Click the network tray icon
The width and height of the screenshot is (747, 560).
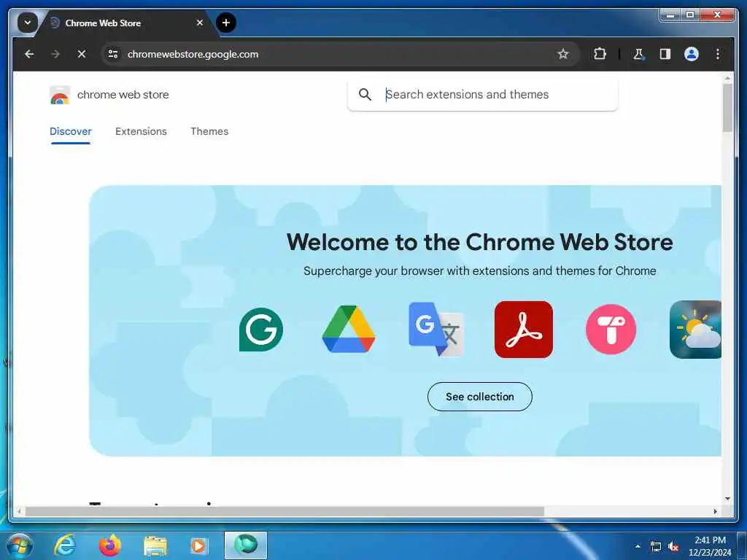656,547
